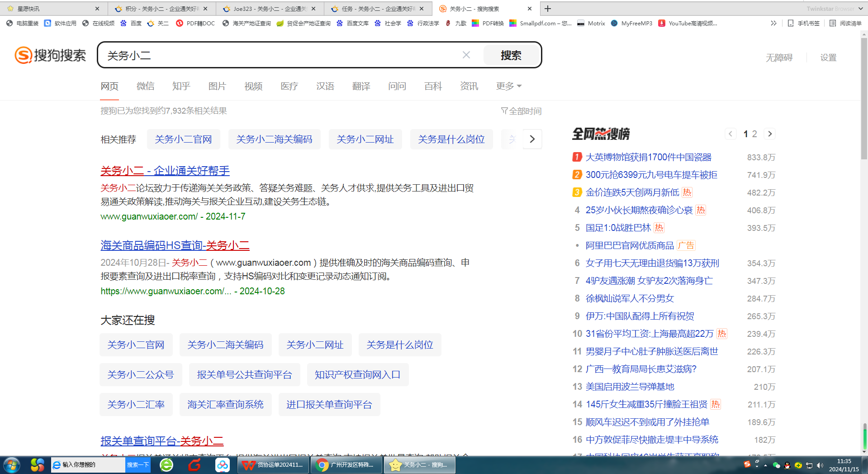Open the PDF轉DOC bookmark
This screenshot has height=474, width=868.
tap(195, 23)
